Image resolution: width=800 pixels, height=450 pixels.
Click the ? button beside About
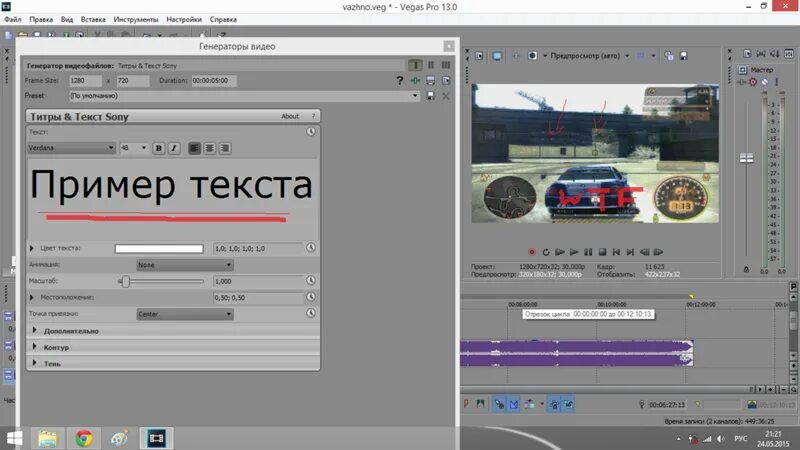[x=313, y=116]
